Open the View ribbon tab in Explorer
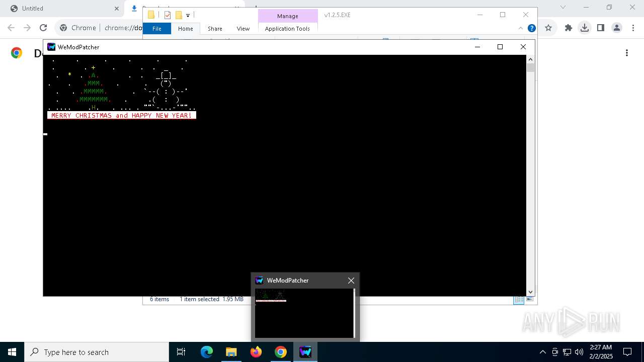The height and width of the screenshot is (362, 644). (243, 29)
